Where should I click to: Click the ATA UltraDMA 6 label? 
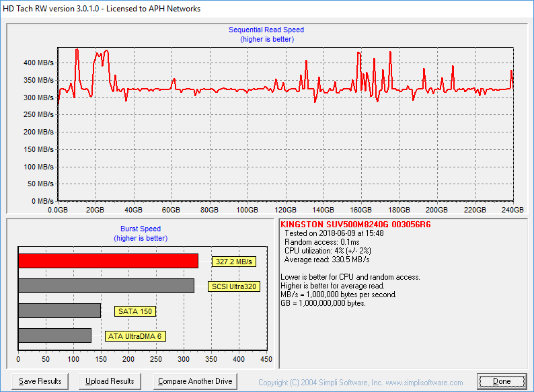(x=136, y=336)
